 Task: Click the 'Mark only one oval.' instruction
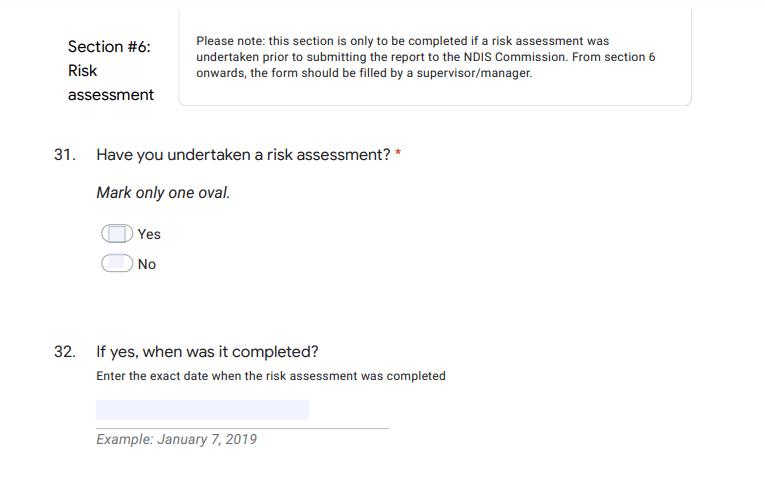(x=163, y=193)
